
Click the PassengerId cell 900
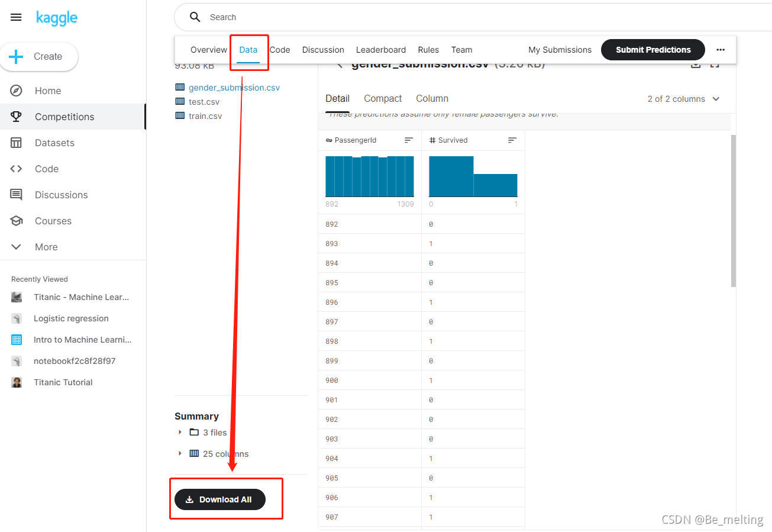(370, 381)
